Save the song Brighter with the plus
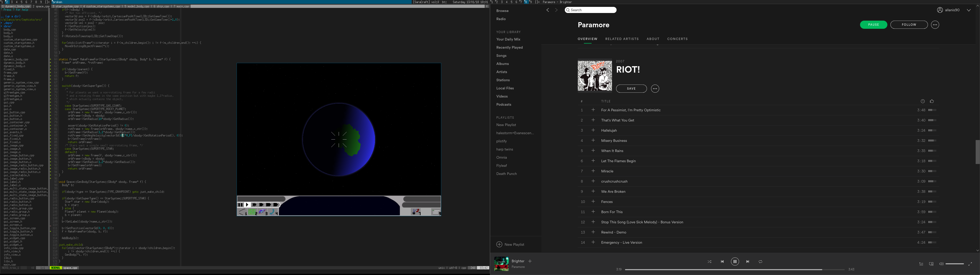The width and height of the screenshot is (980, 275). (x=530, y=261)
